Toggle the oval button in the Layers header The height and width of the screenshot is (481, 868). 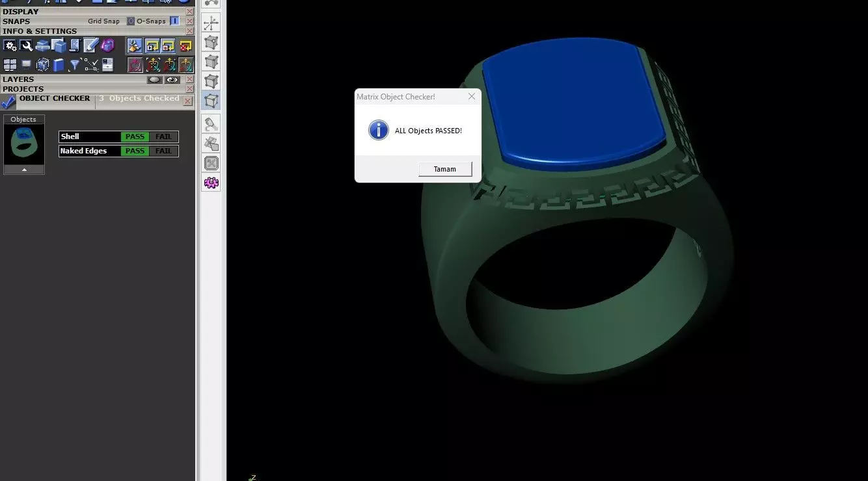click(x=155, y=80)
